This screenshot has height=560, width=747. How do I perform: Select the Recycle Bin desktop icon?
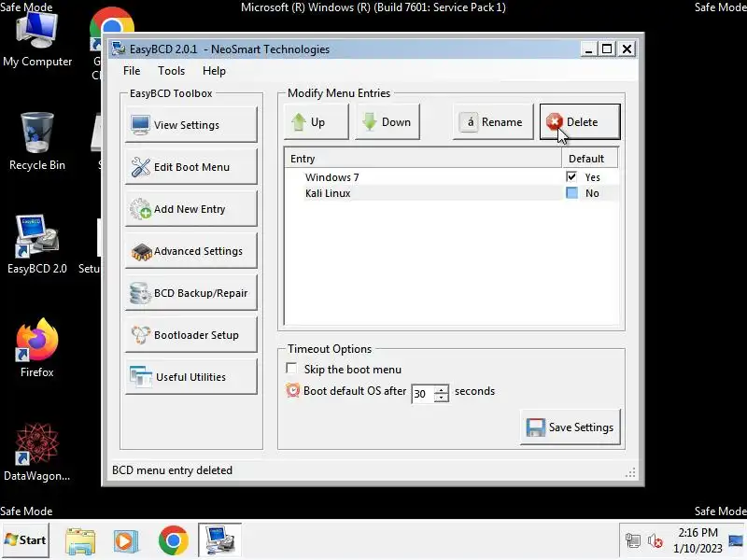[x=37, y=142]
